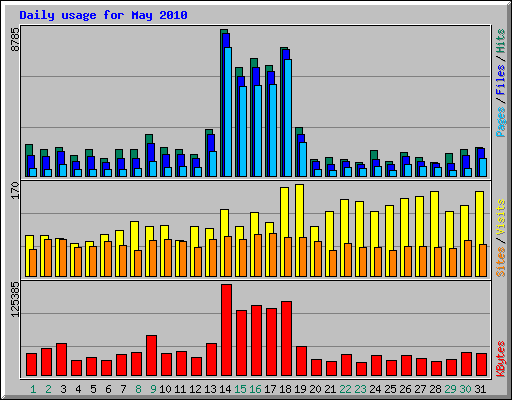The image size is (512, 400).
Task: Click day label 22 on the x-axis
Action: [x=345, y=389]
